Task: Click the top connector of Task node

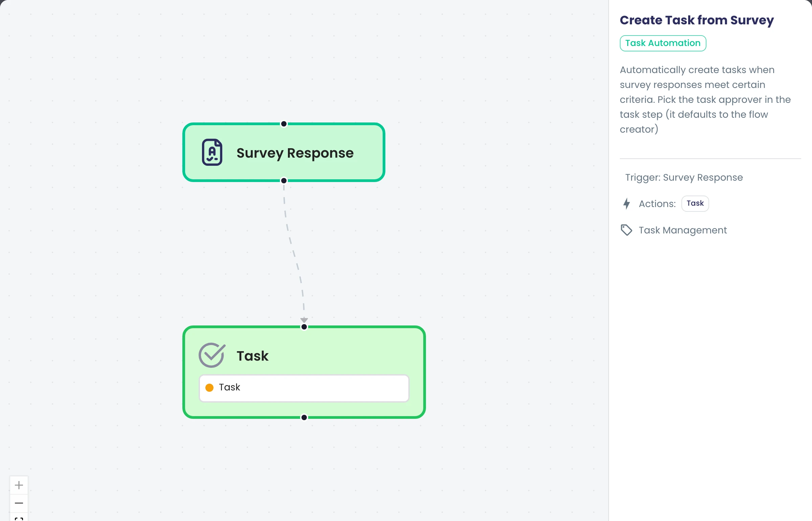Action: [304, 327]
